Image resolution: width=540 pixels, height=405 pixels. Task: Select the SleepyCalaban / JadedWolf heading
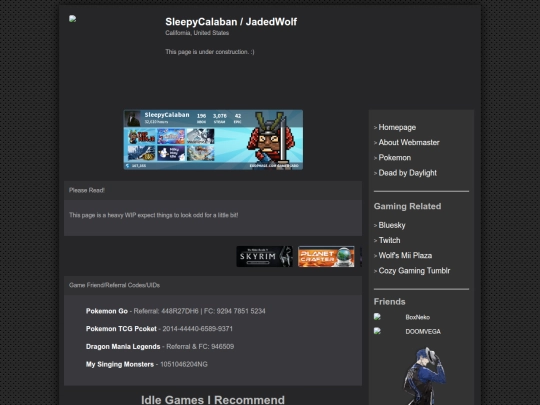pos(231,22)
